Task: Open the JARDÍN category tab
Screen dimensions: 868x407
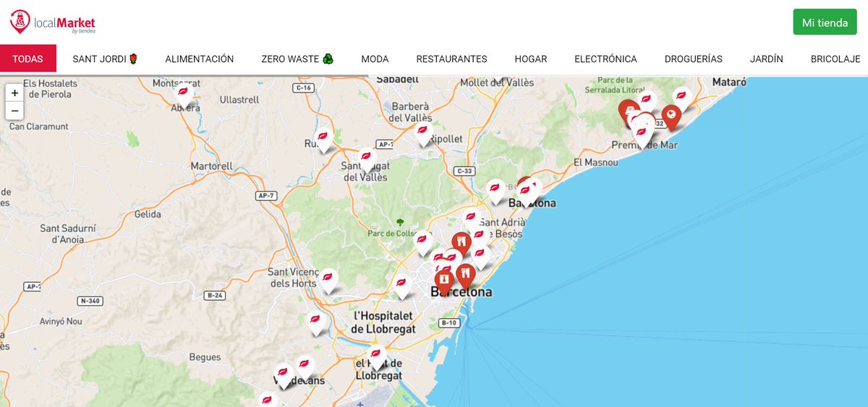Action: coord(767,59)
